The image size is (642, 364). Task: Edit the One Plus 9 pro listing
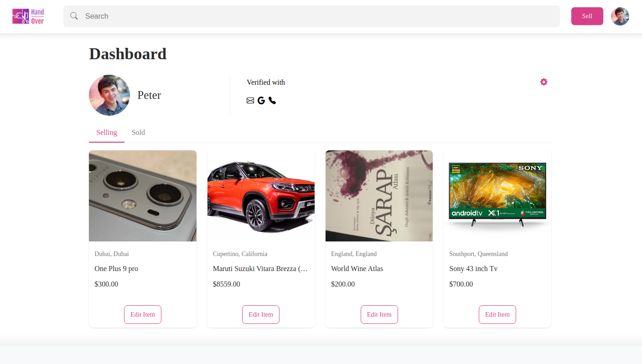(142, 314)
